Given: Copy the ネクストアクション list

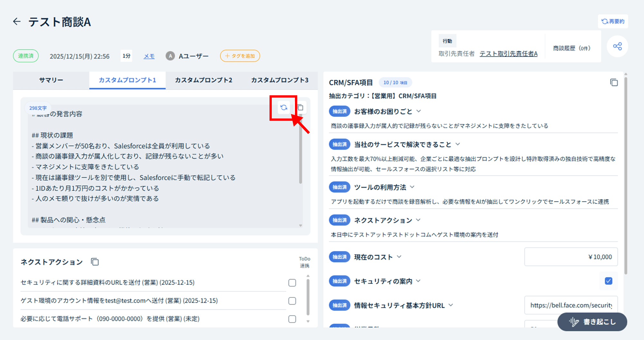Looking at the screenshot, I should point(95,262).
